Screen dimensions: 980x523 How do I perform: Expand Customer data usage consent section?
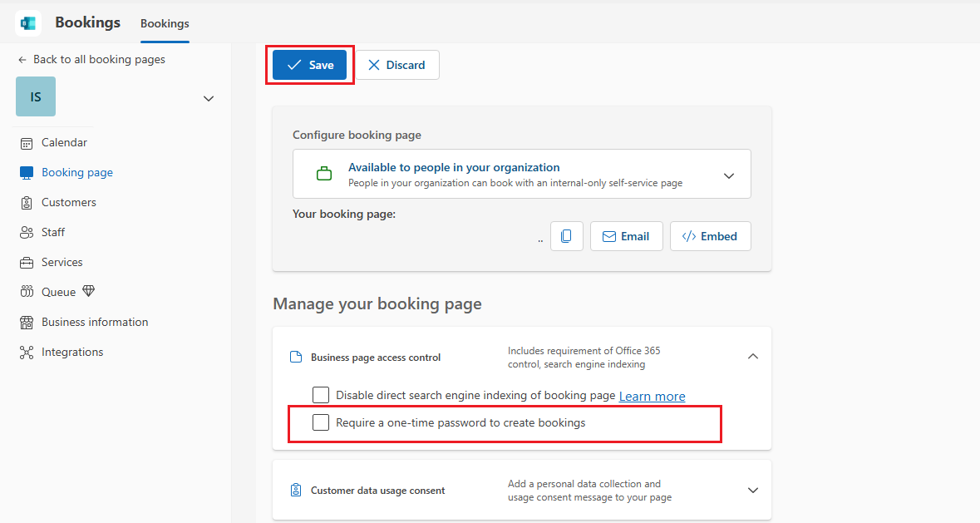[753, 491]
